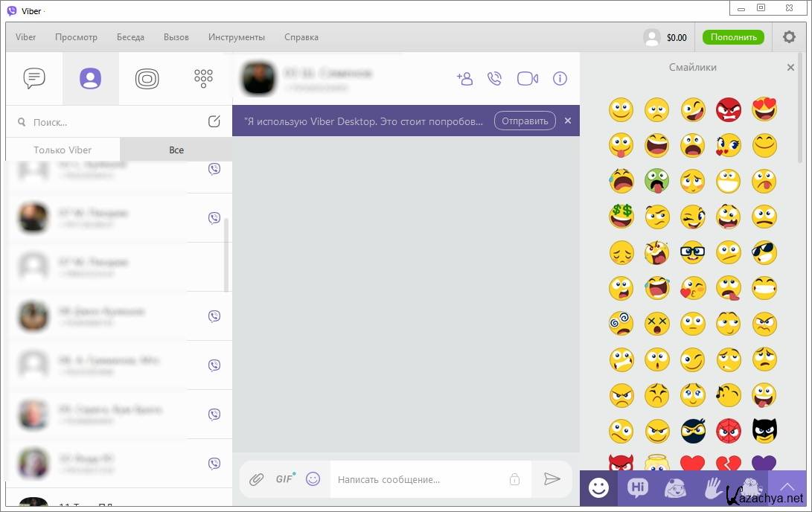Image resolution: width=812 pixels, height=512 pixels.
Task: Start a video call with contact
Action: [x=528, y=79]
